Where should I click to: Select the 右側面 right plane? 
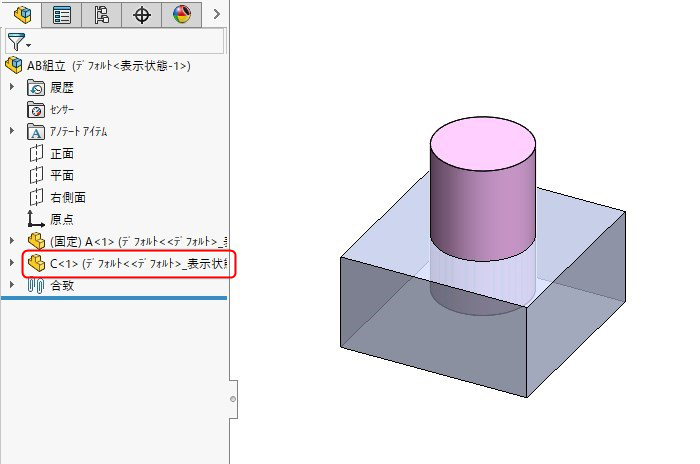[67, 197]
